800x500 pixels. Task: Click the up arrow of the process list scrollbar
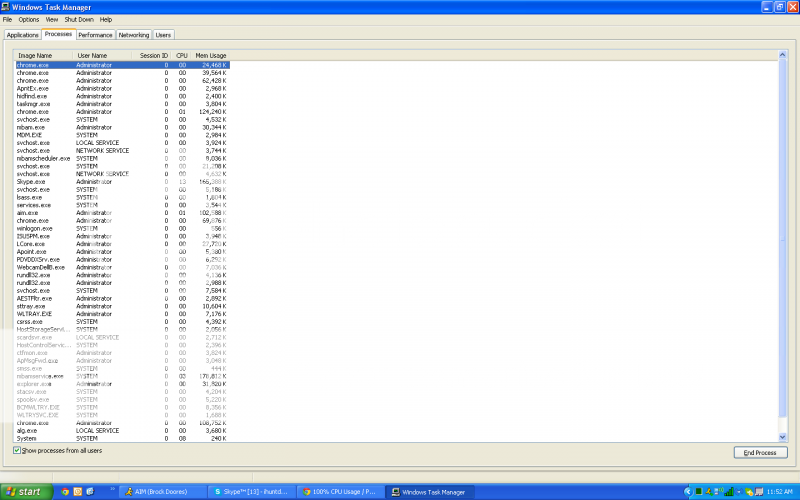click(x=783, y=55)
